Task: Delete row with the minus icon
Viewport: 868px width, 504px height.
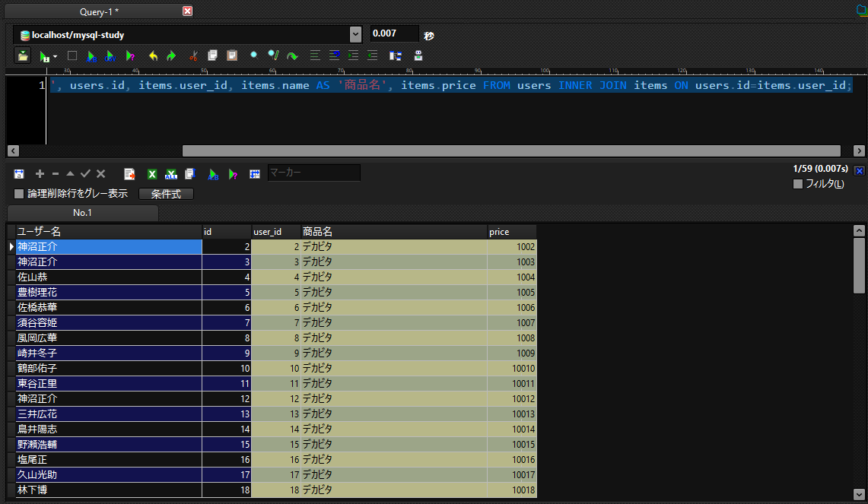Action: tap(56, 174)
